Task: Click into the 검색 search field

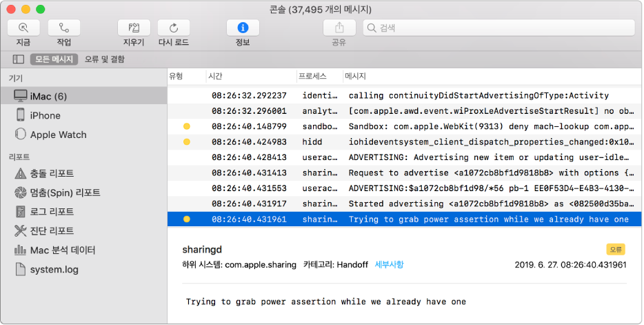Action: [x=499, y=28]
